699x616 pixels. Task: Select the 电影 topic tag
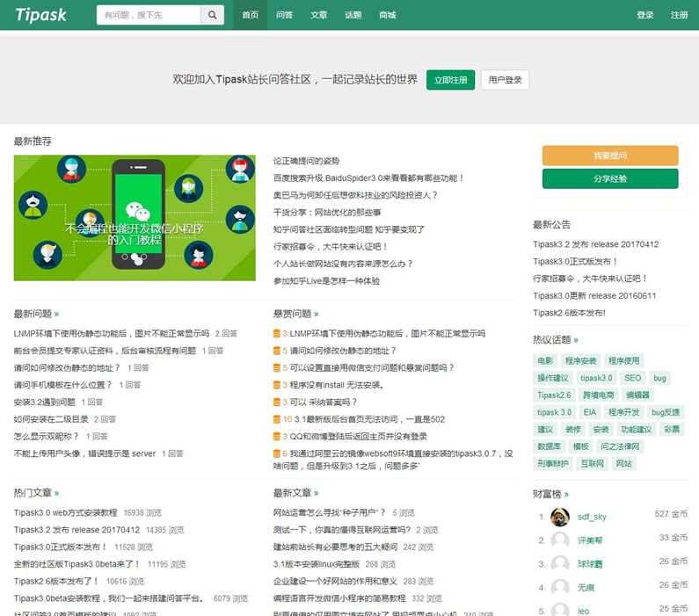pos(545,361)
